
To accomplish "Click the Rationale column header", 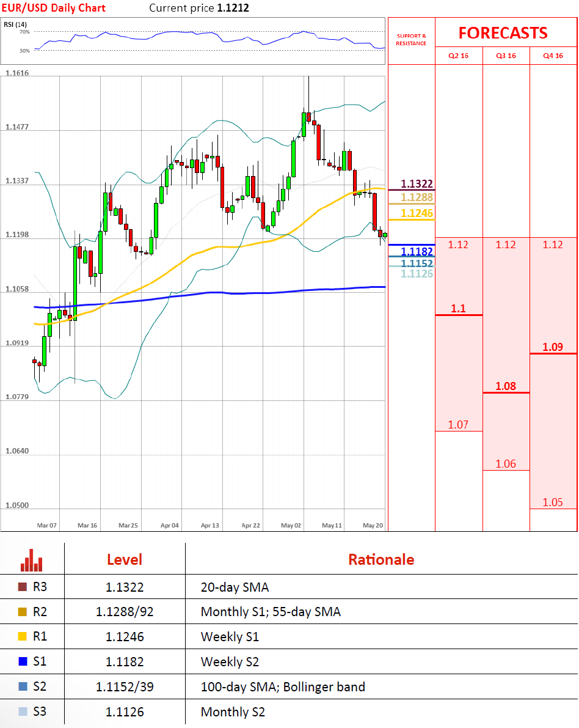I will point(381,559).
